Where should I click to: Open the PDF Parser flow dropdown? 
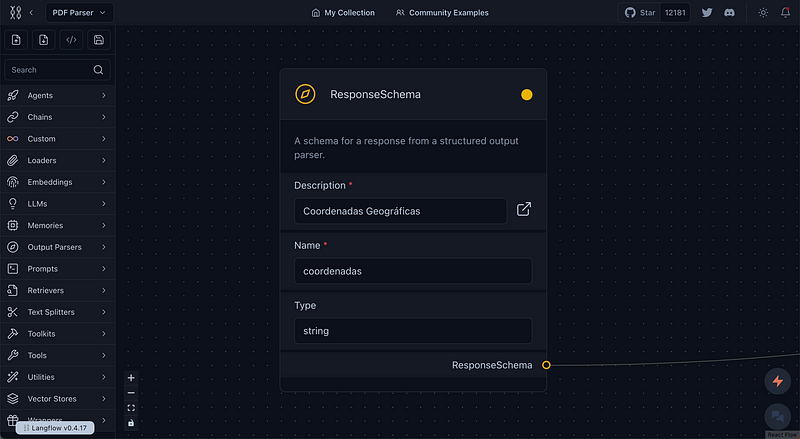pyautogui.click(x=77, y=13)
